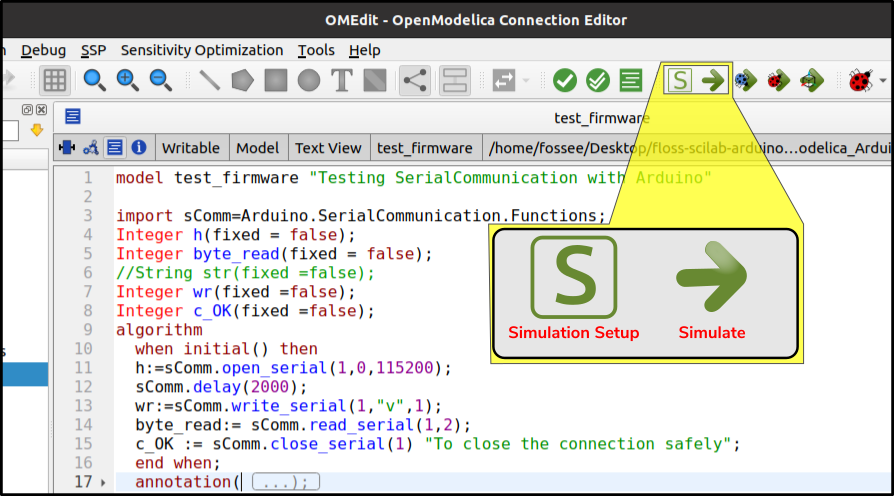Toggle the connect mode icon
Viewport: 894px width, 496px height.
click(x=415, y=80)
